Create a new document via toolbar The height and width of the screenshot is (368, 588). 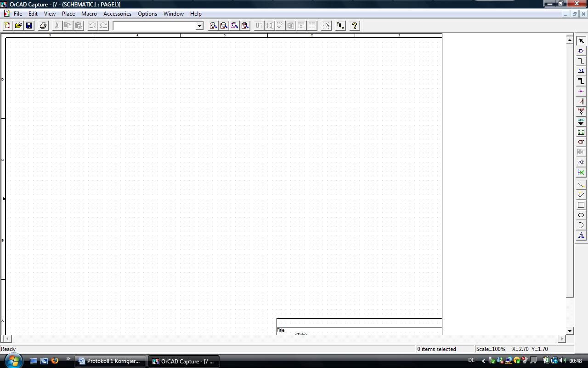pyautogui.click(x=7, y=26)
